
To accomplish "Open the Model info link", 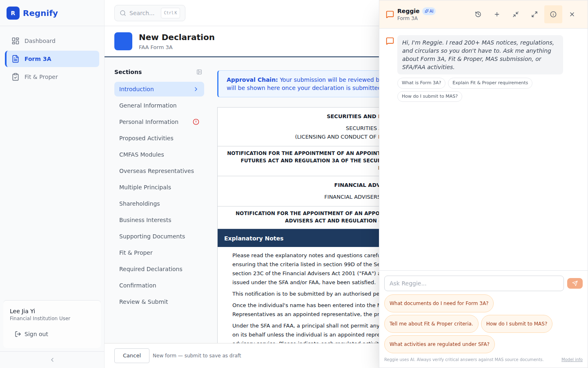I will tap(572, 360).
